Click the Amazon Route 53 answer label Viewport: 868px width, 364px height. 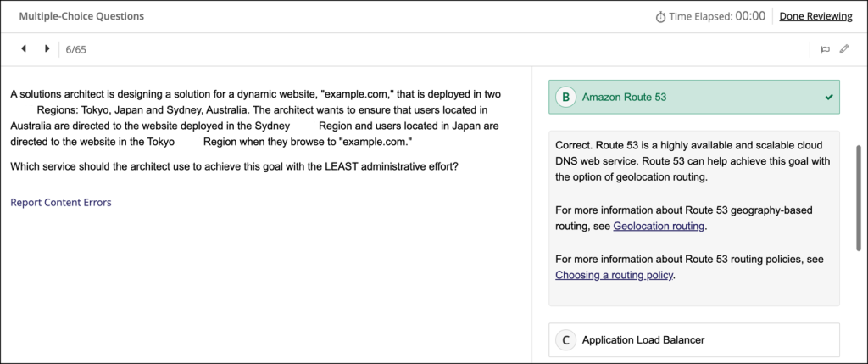click(625, 98)
